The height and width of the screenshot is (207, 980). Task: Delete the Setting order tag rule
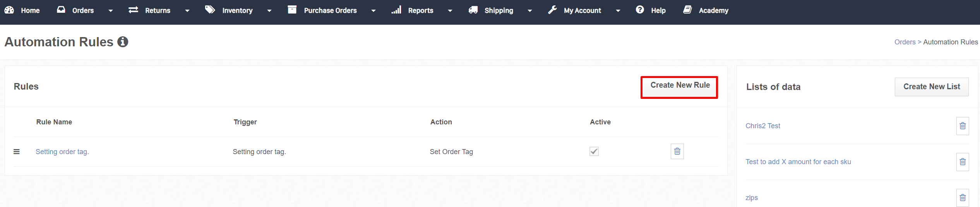677,151
